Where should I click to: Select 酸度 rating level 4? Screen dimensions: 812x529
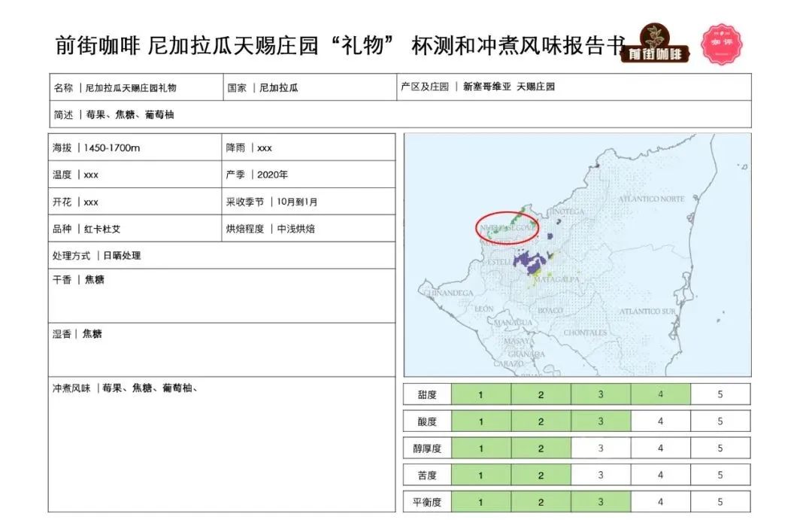tap(660, 421)
